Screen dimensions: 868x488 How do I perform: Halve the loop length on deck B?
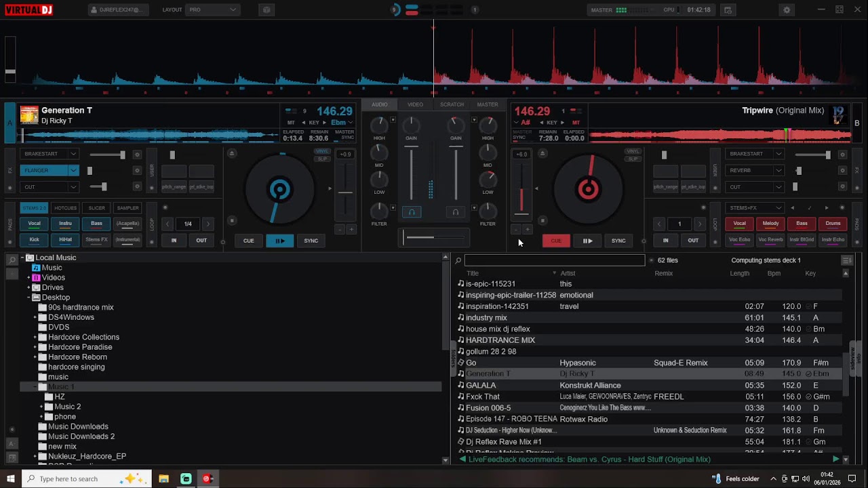(x=659, y=224)
